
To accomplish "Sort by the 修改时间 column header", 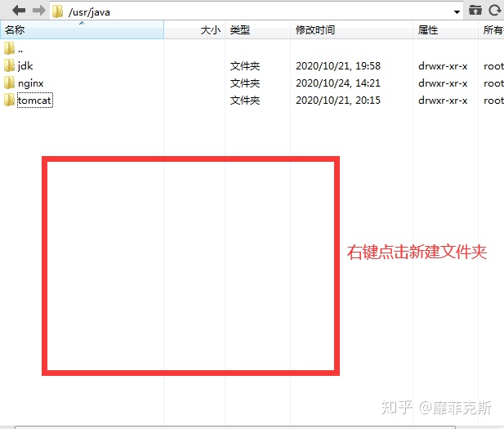I will click(351, 30).
